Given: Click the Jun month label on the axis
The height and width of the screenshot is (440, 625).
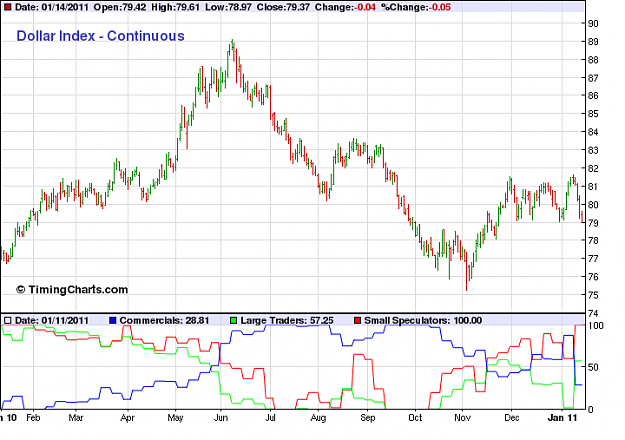Looking at the screenshot, I should 221,418.
